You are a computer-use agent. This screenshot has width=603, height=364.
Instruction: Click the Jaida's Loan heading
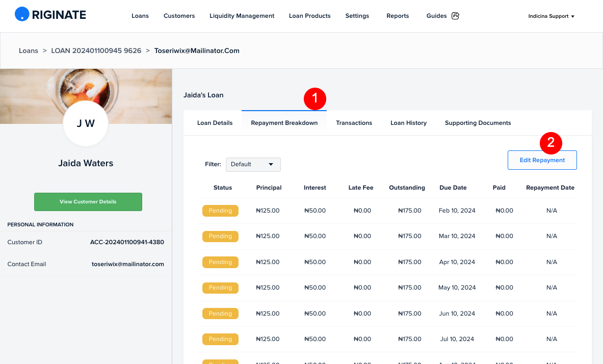tap(203, 95)
